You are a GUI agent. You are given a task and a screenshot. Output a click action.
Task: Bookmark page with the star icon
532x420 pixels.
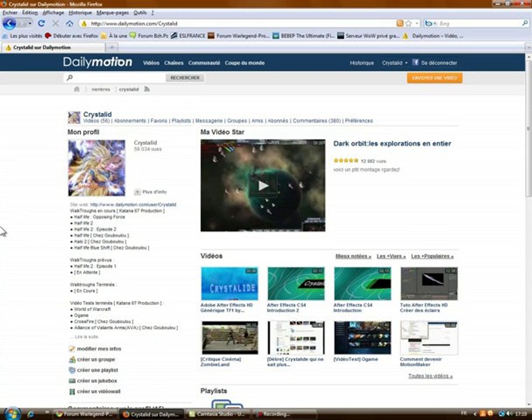click(x=408, y=23)
